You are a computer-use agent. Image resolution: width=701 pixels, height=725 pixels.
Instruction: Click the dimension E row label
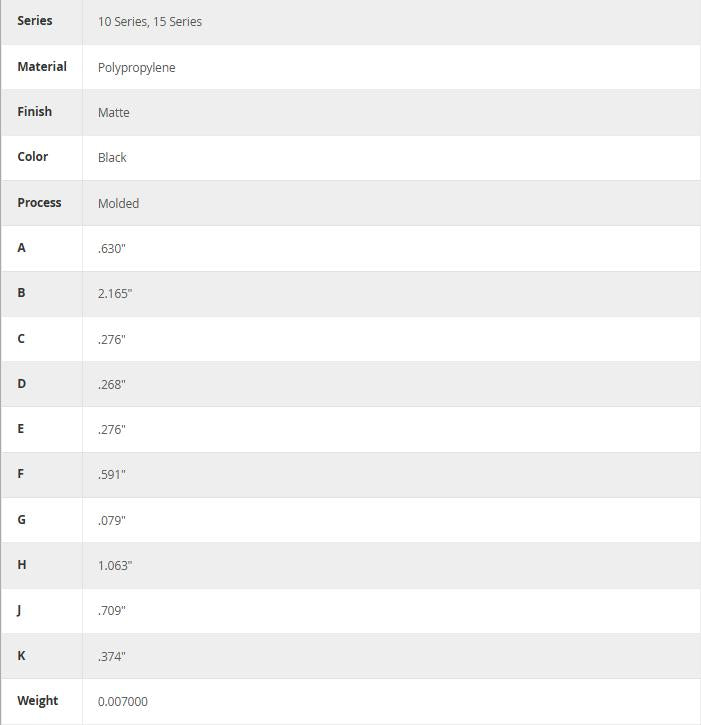coord(21,429)
